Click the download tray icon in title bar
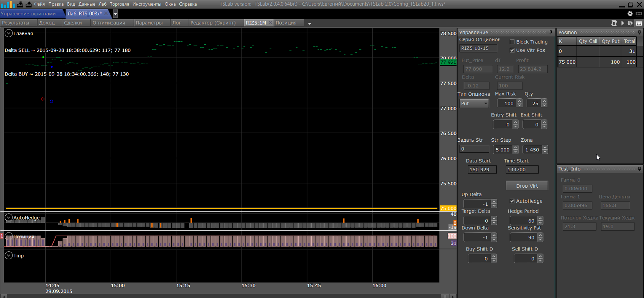 20,4
